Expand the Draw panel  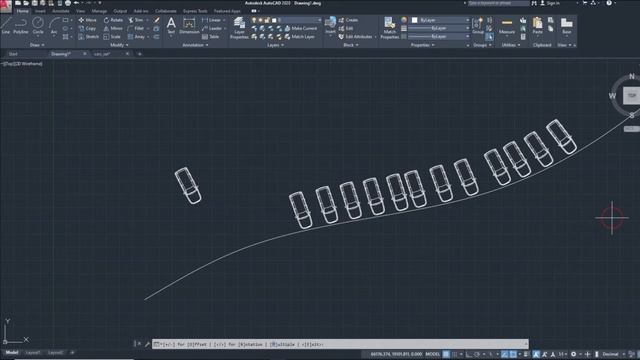click(37, 45)
